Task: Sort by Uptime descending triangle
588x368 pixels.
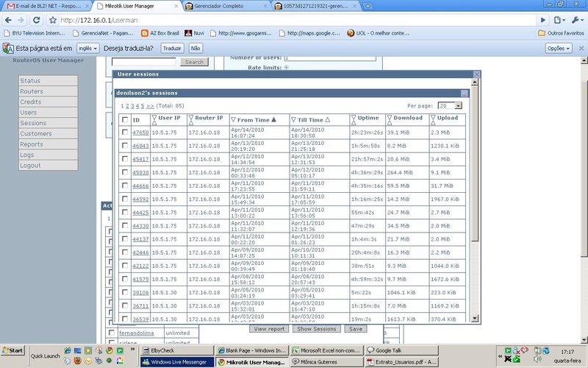Action: (354, 118)
